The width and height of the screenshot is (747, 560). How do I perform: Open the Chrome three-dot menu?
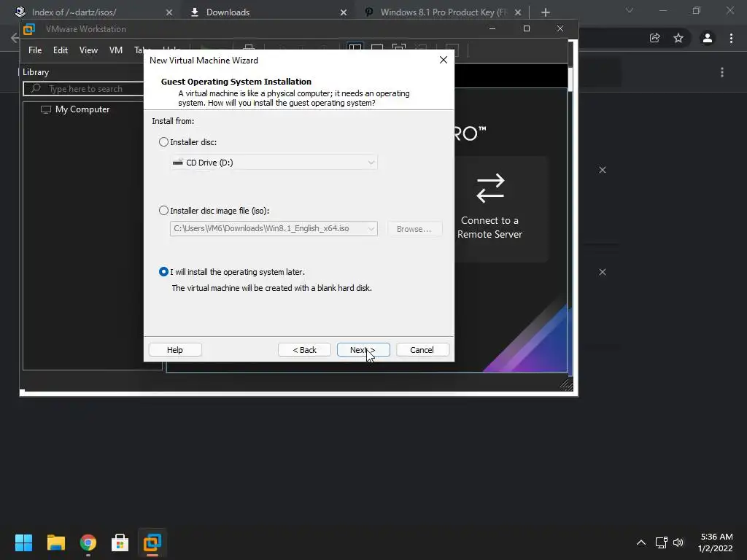pos(731,38)
